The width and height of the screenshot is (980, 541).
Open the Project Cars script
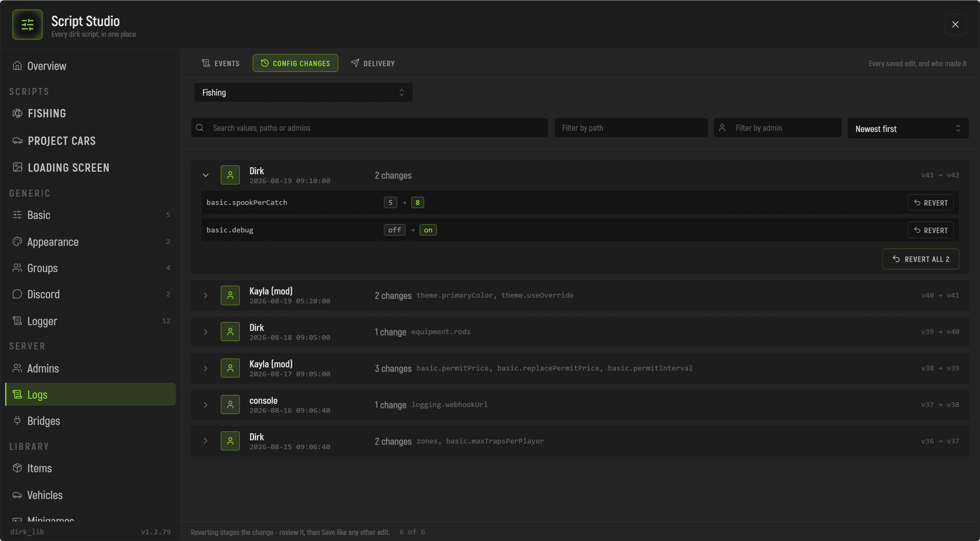coord(90,141)
